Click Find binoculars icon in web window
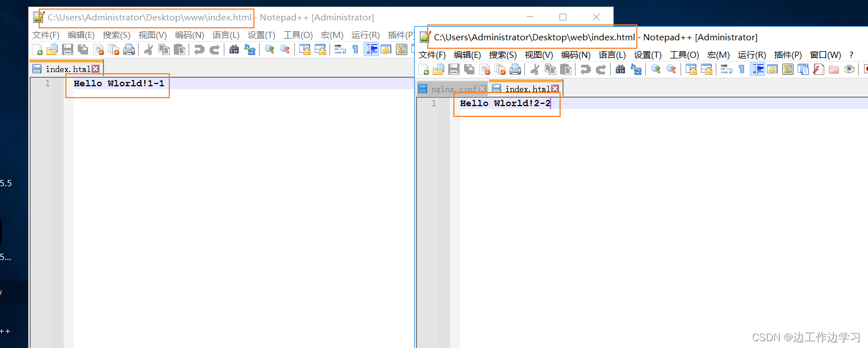 coord(620,69)
